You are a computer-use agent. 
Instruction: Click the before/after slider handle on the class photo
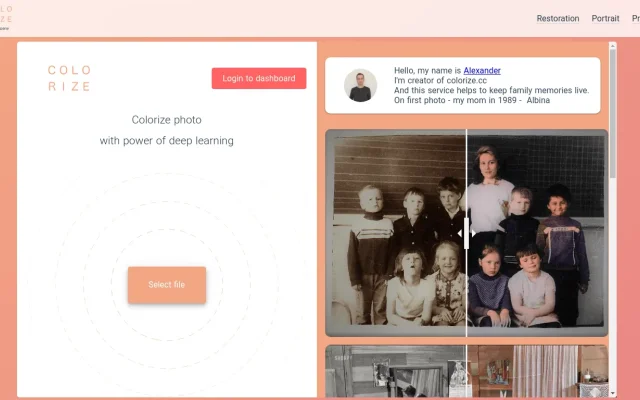[467, 233]
